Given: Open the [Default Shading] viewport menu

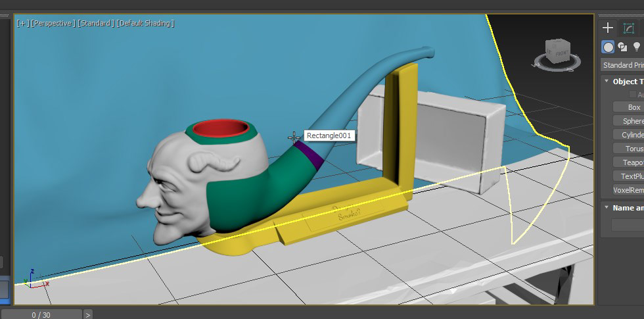Looking at the screenshot, I should [x=145, y=24].
